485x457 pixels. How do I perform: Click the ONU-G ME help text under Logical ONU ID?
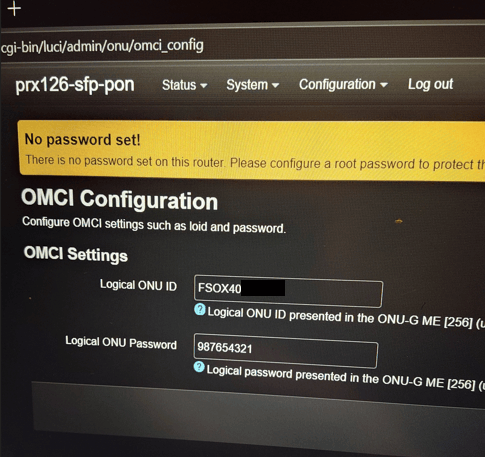(346, 318)
